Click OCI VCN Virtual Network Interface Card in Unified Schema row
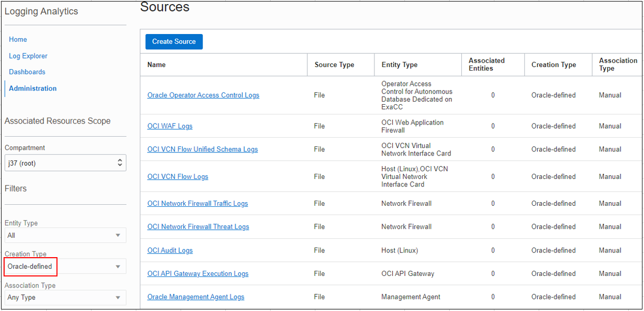 (x=416, y=149)
